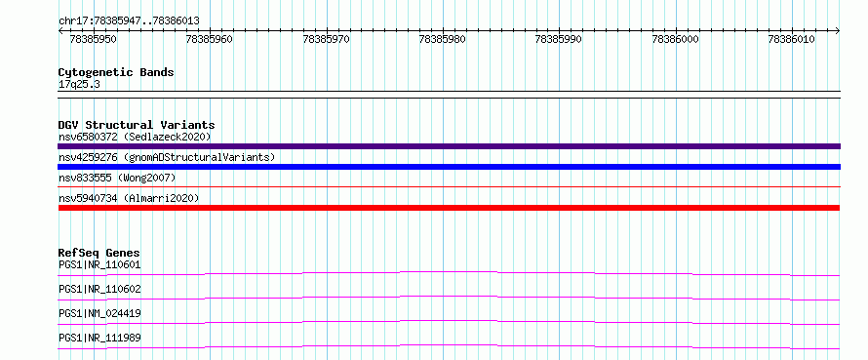
Task: Click the Cytogenetic Bands track title
Action: coord(116,72)
